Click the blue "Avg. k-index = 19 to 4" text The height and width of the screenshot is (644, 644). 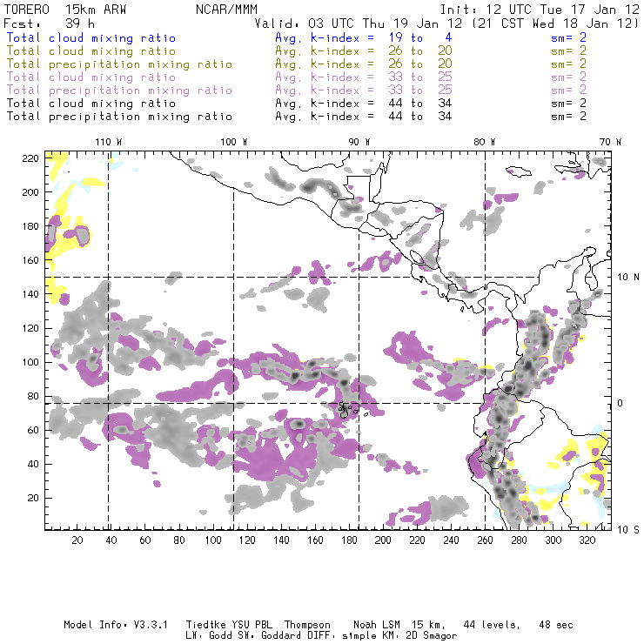(364, 37)
